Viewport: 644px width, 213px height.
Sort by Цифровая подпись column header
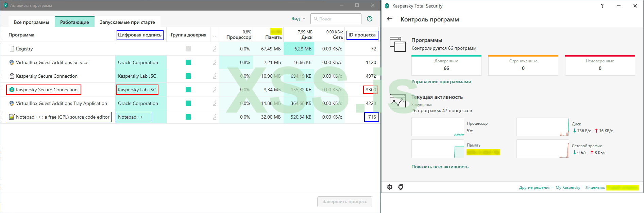point(140,35)
